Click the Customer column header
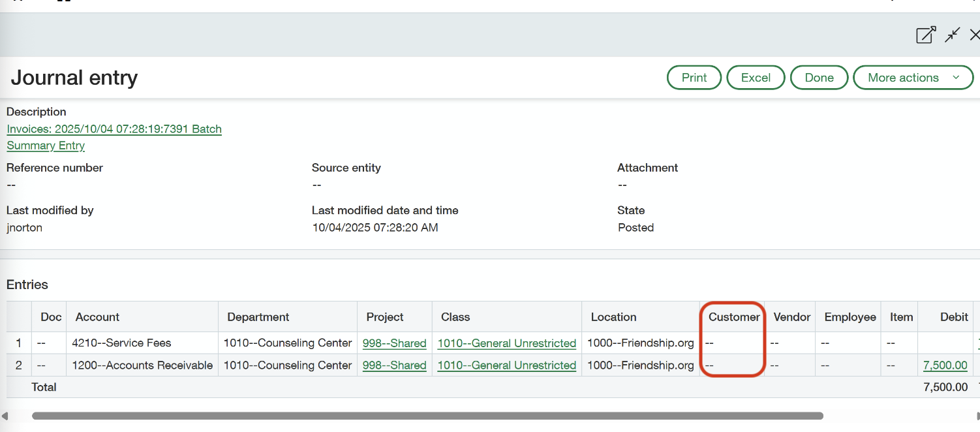Screen dimensions: 980x432 coord(734,317)
